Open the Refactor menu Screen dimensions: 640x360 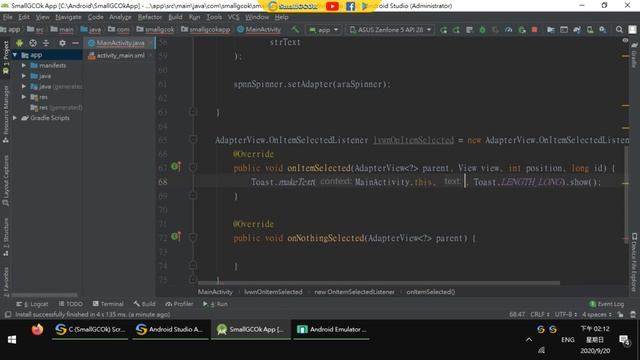tap(149, 17)
